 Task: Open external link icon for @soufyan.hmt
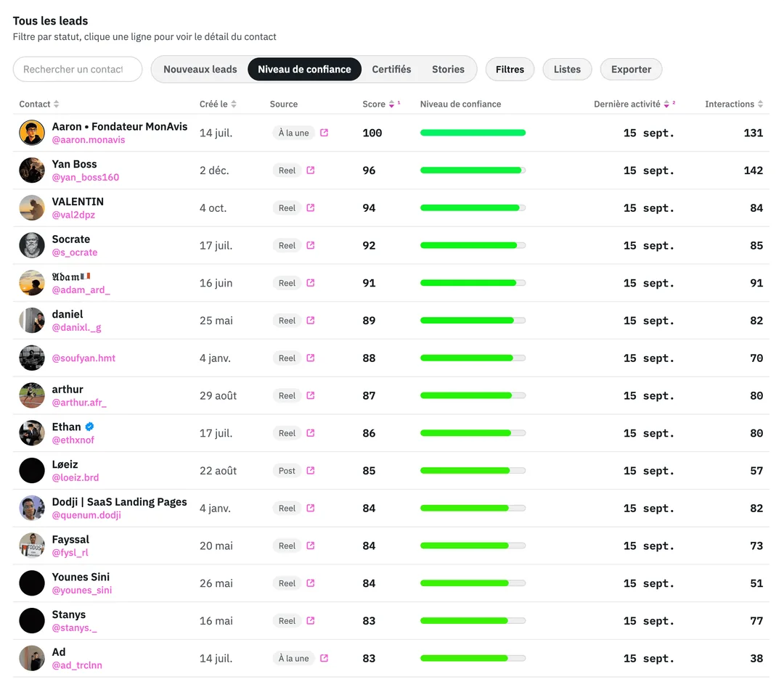tap(311, 358)
